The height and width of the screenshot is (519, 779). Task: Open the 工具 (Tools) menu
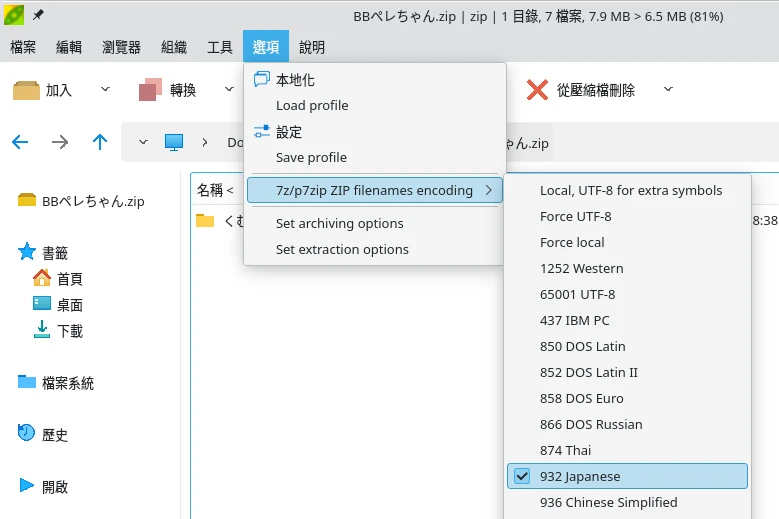pos(220,47)
